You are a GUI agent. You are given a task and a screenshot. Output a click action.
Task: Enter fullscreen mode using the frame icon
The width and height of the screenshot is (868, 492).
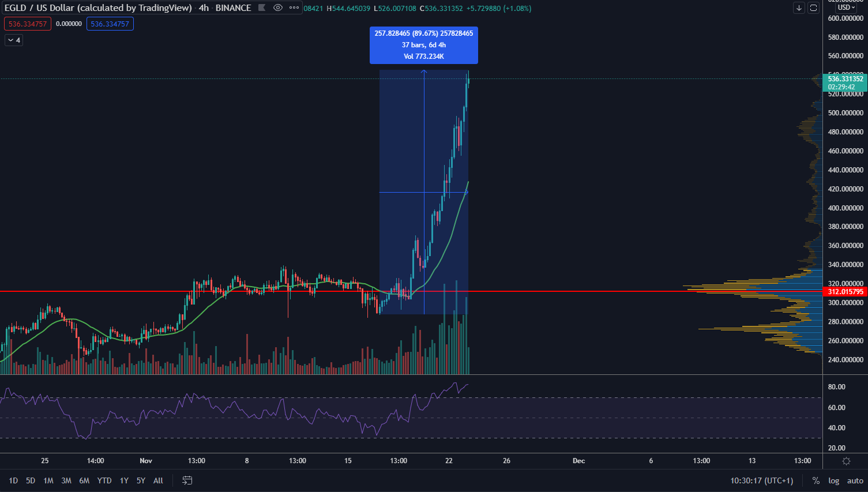[813, 8]
